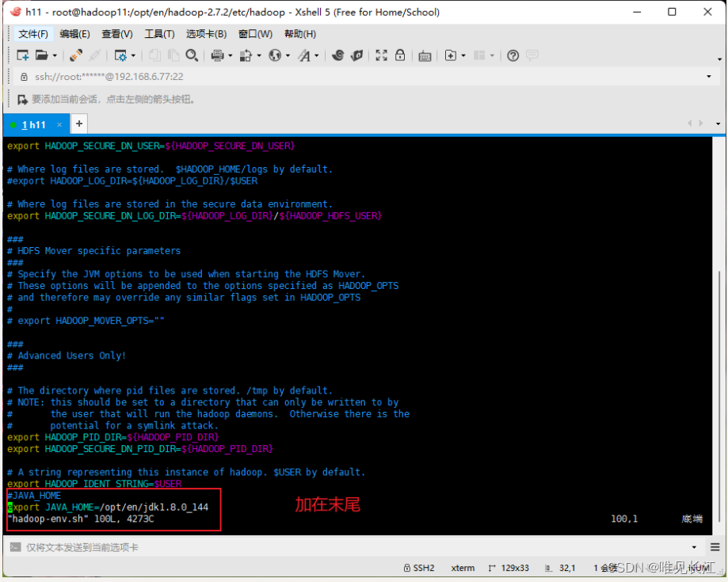Image resolution: width=728 pixels, height=582 pixels.
Task: Click the Font icon in toolbar
Action: (x=304, y=55)
